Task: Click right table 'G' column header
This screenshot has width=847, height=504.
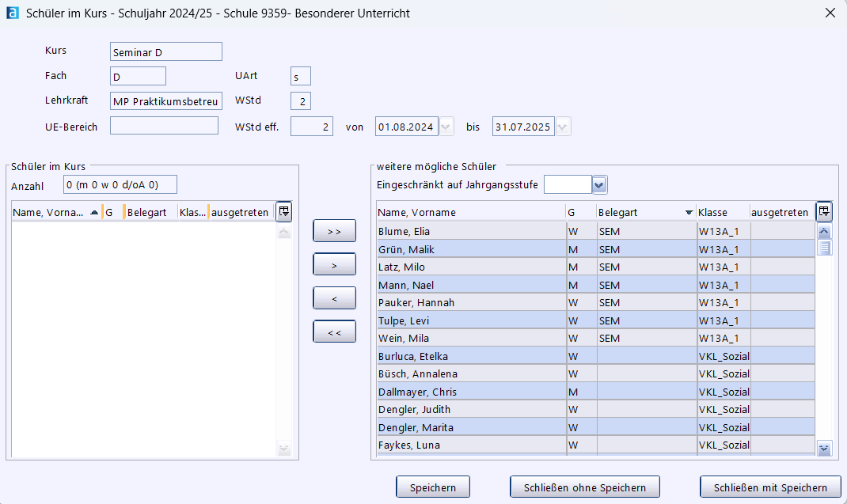Action: pos(581,212)
